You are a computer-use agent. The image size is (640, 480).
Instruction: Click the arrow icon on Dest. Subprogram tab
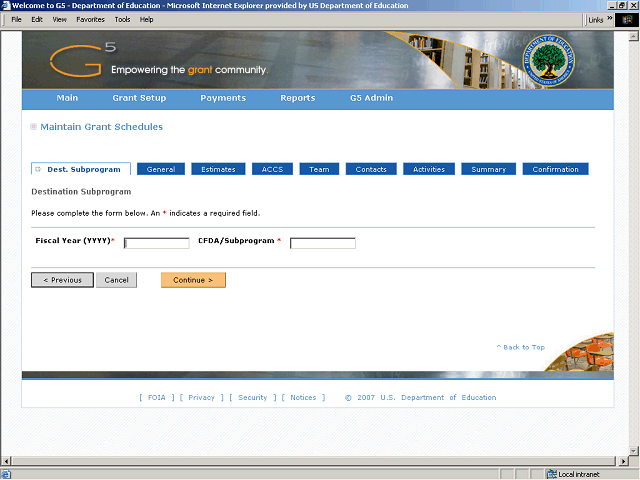(x=38, y=169)
